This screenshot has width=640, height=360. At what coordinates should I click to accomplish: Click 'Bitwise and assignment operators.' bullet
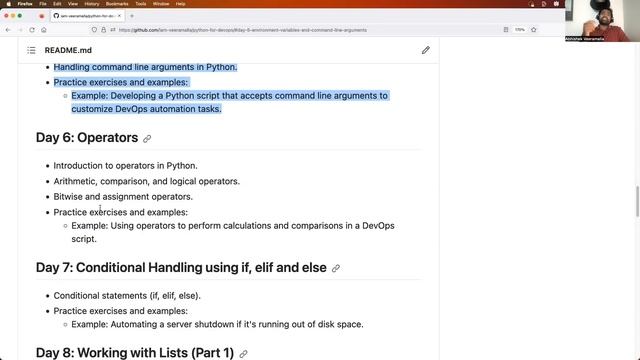pos(123,197)
